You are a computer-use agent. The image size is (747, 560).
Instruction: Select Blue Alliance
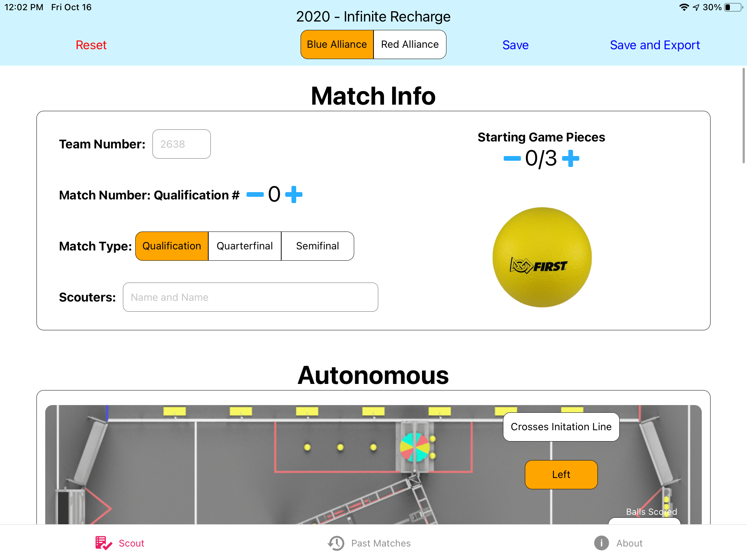coord(337,44)
